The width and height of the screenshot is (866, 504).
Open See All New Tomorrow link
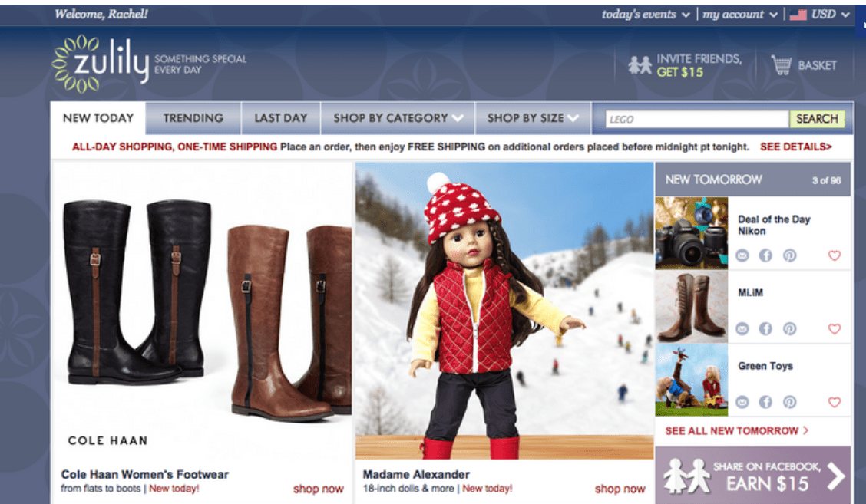point(737,430)
